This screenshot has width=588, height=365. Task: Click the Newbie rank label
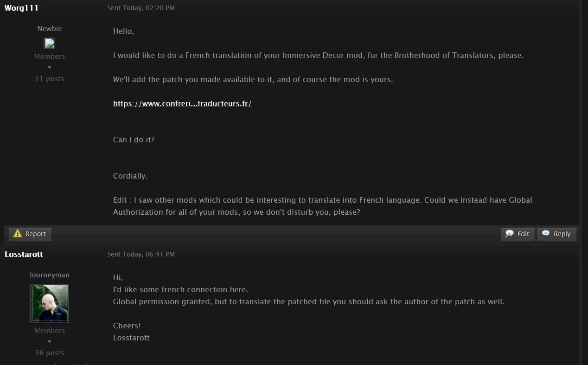tap(50, 29)
